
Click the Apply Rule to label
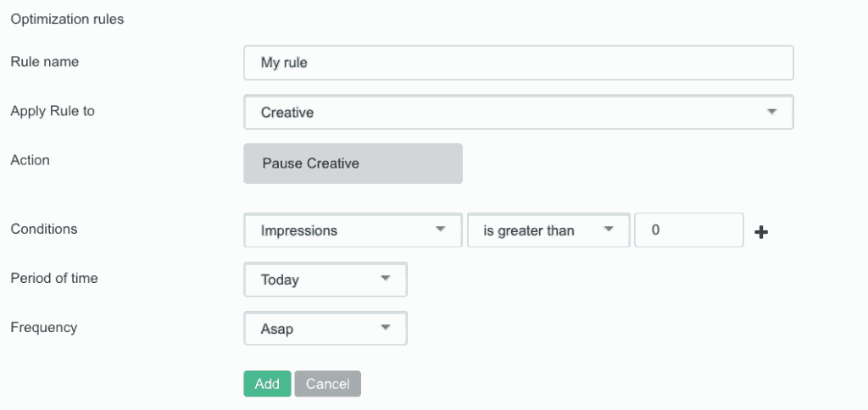tap(53, 110)
